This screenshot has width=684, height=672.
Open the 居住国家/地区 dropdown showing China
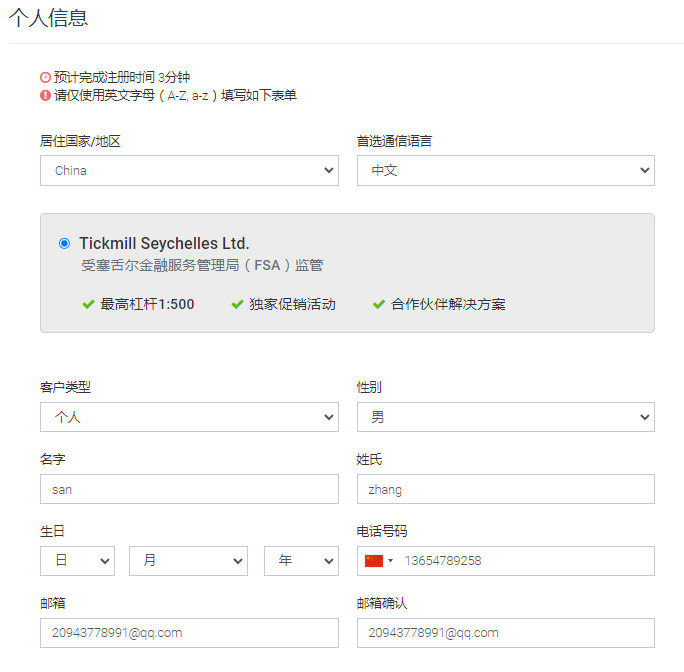pyautogui.click(x=189, y=170)
